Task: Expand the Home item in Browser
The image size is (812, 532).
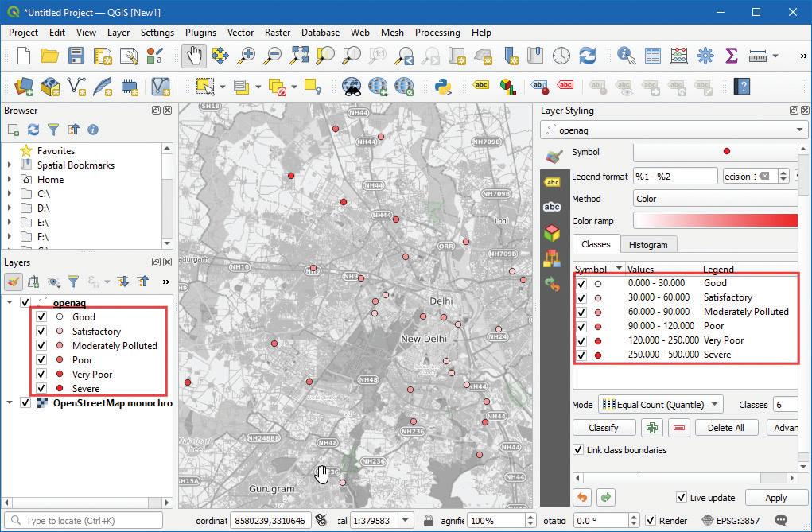Action: 10,180
